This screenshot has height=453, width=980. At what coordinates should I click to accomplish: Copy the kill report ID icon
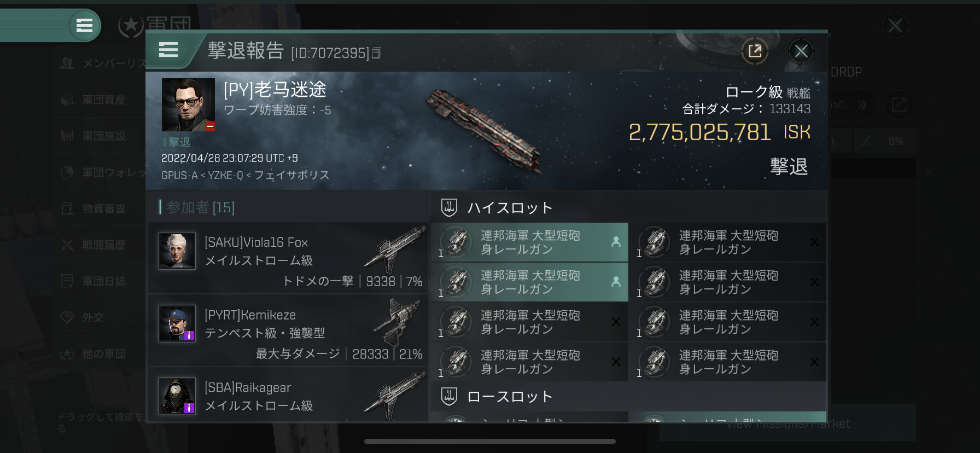point(376,53)
